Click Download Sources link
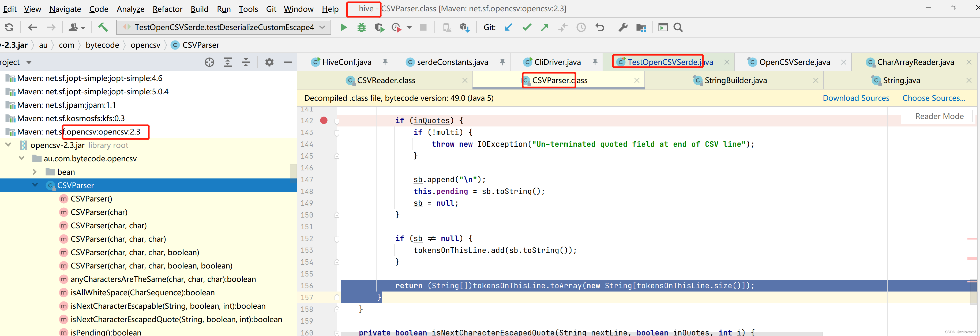 click(856, 98)
